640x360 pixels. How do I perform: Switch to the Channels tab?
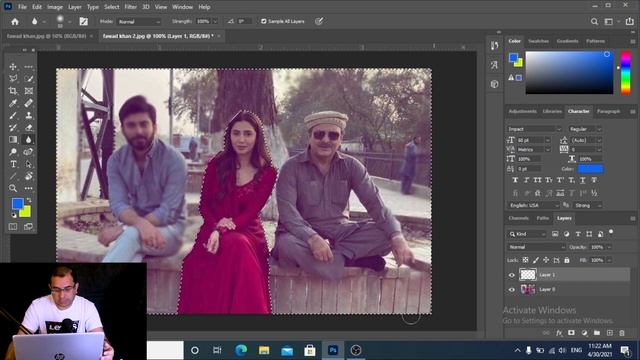tap(518, 218)
